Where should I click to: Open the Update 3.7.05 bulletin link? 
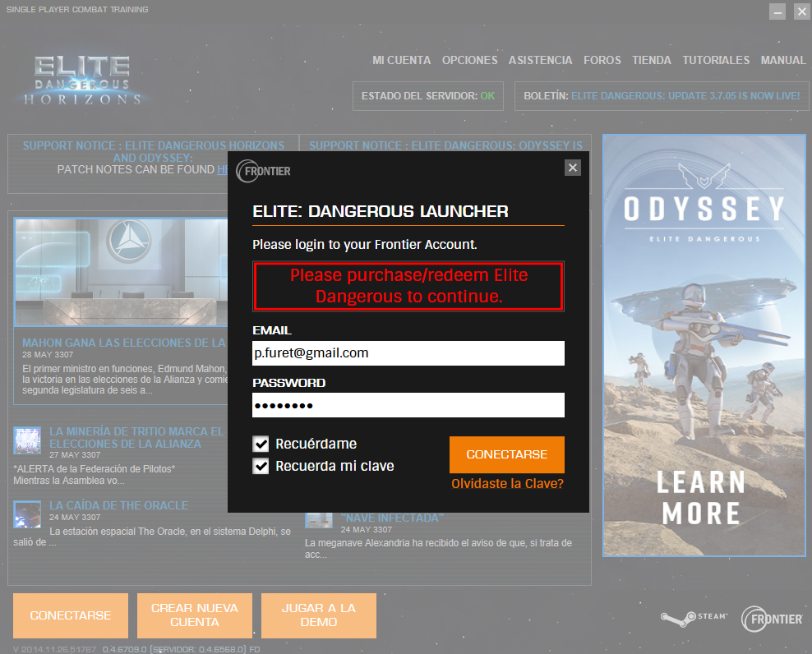pos(685,96)
